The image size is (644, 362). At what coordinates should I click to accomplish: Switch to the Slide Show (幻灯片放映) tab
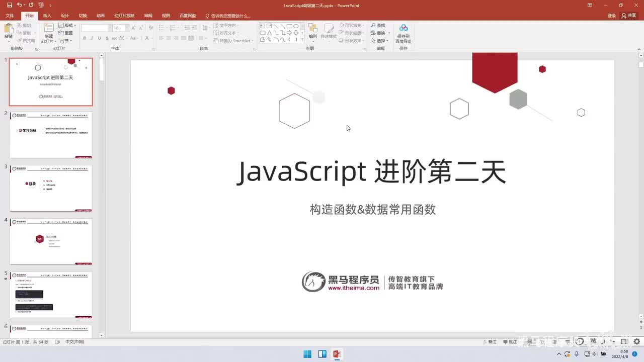pyautogui.click(x=124, y=16)
